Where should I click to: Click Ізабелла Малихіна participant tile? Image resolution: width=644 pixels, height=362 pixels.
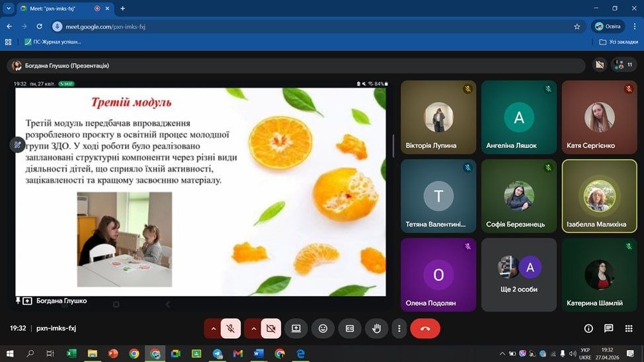(x=599, y=196)
